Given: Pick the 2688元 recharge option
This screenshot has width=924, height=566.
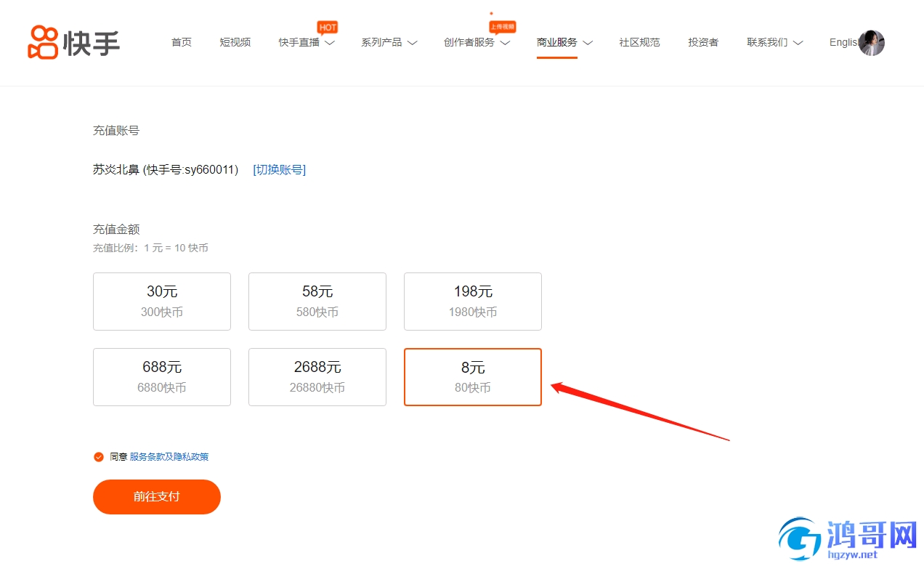Looking at the screenshot, I should (317, 377).
